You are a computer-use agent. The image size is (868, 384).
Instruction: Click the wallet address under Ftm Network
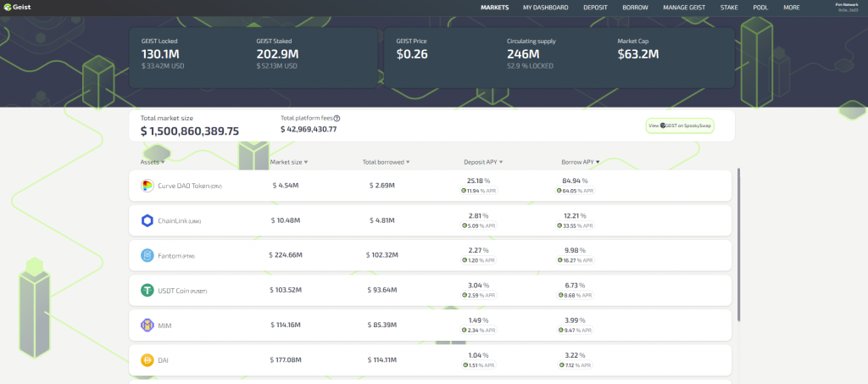click(x=848, y=9)
